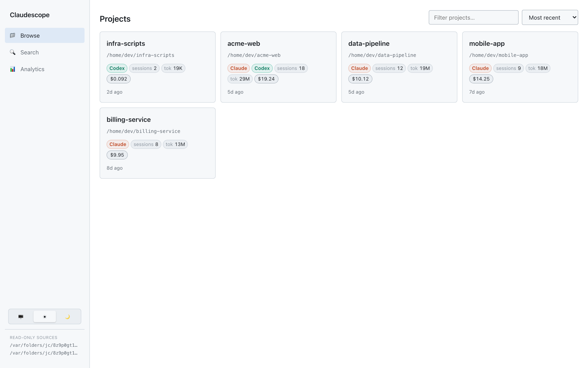Click the Claude badge on billing-service
This screenshot has height=368, width=588.
pos(118,144)
